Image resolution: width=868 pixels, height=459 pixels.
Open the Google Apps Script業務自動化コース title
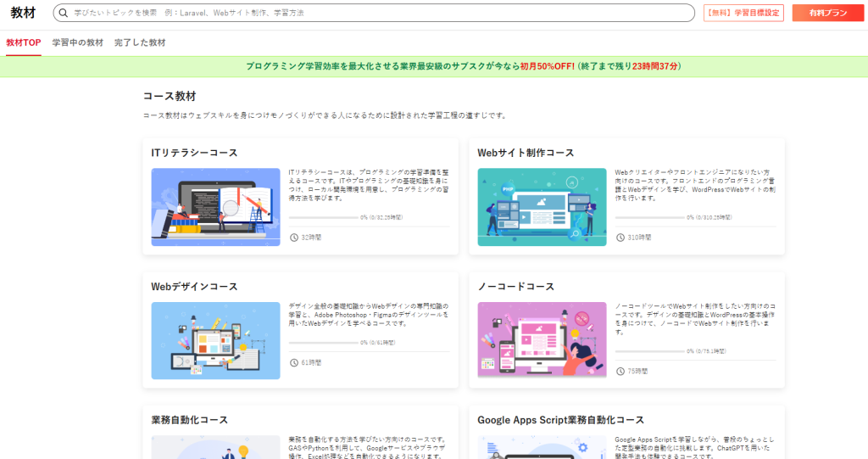click(561, 420)
